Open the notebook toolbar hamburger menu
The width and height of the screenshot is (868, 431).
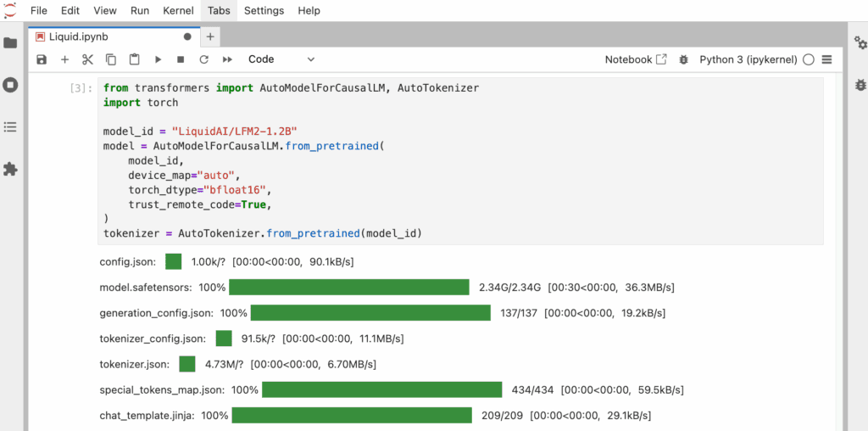point(827,59)
